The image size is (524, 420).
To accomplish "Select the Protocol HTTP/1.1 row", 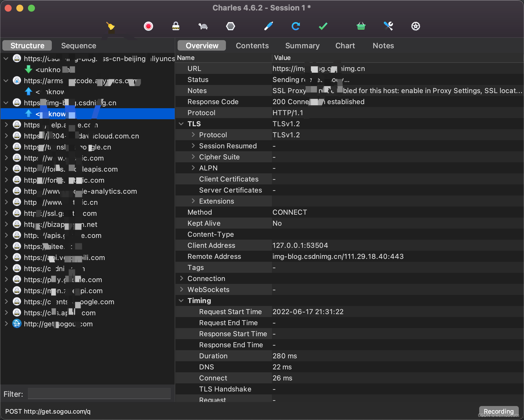I will [349, 113].
